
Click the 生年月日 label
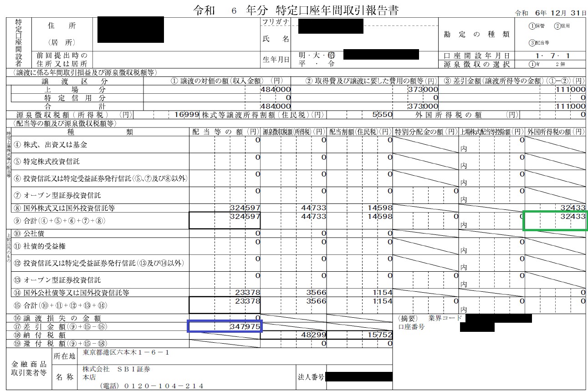pyautogui.click(x=276, y=60)
